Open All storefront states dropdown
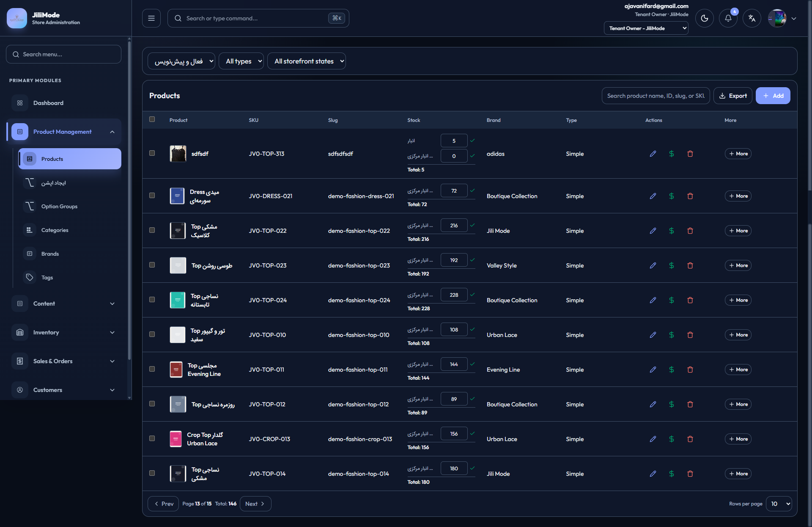This screenshot has width=812, height=527. pos(307,61)
